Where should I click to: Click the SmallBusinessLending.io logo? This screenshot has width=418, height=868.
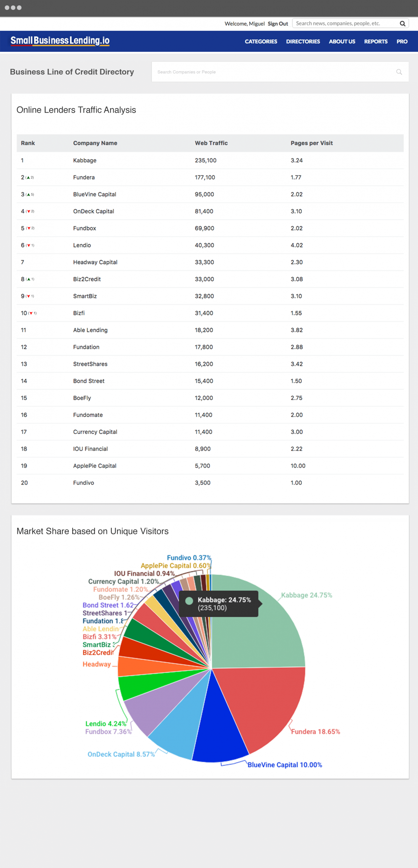pyautogui.click(x=60, y=41)
